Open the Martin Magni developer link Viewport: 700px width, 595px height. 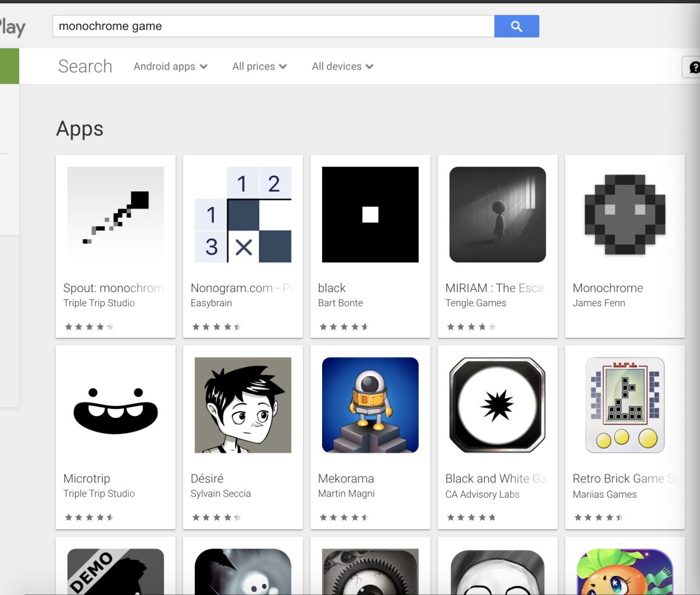(346, 493)
